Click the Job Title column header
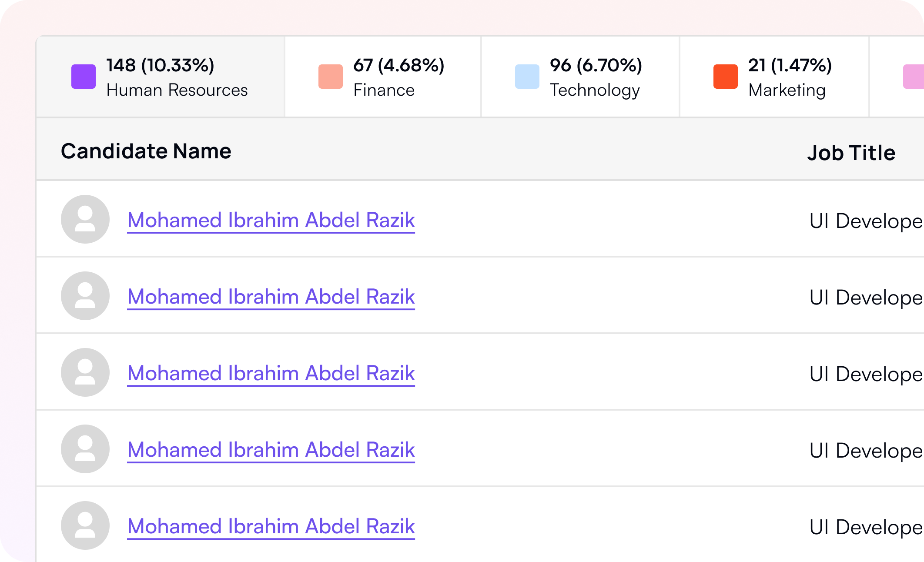The width and height of the screenshot is (924, 562). tap(851, 153)
